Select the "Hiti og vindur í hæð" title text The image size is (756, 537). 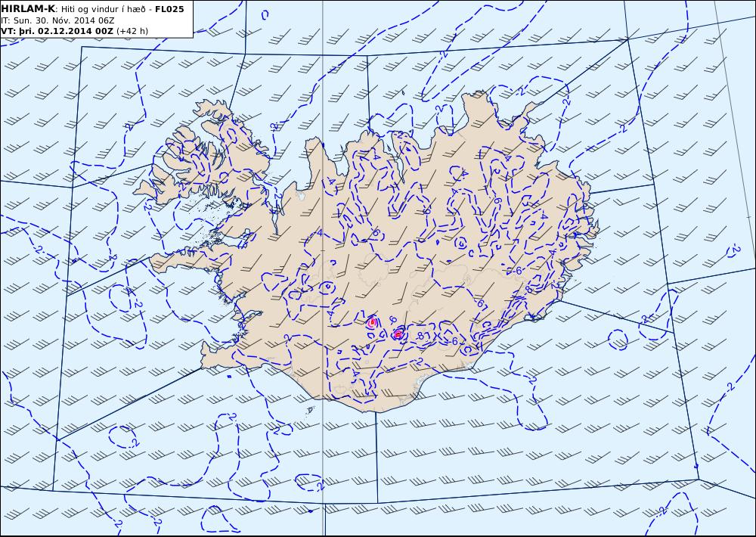tap(103, 9)
